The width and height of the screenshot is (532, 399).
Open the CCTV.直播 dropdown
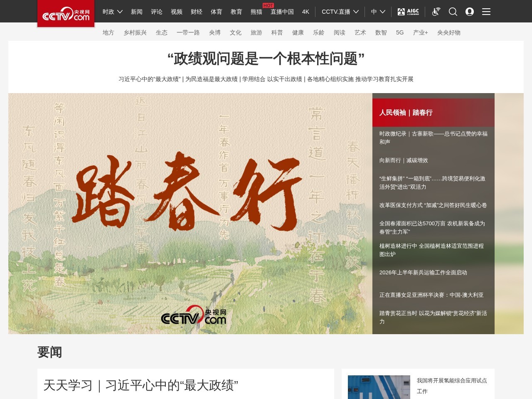[x=340, y=12]
